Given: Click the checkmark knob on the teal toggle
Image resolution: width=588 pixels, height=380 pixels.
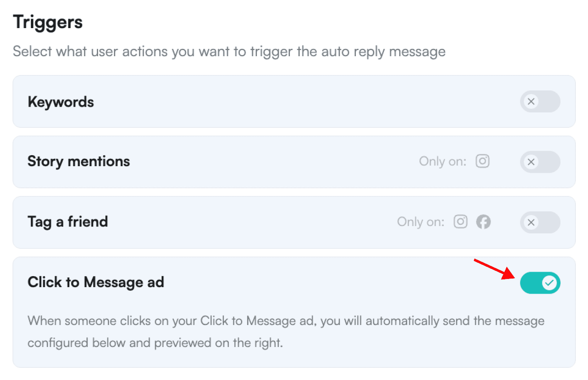Looking at the screenshot, I should coord(549,283).
